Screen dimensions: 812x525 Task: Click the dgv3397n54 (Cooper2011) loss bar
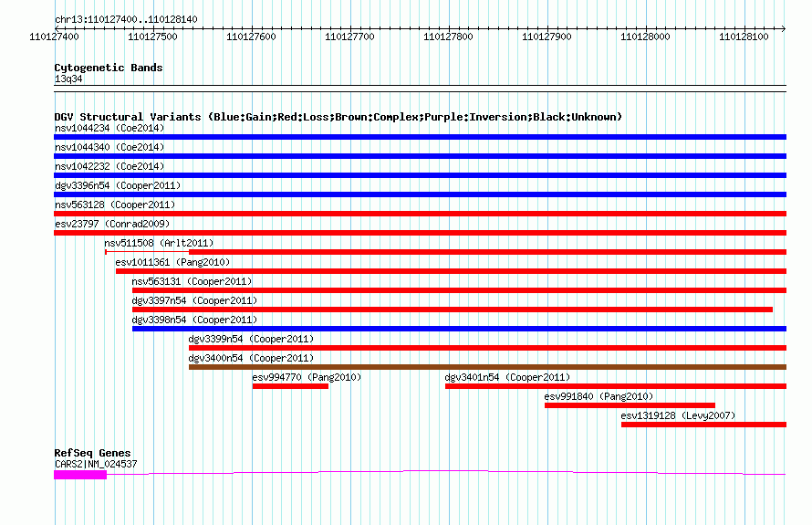453,310
